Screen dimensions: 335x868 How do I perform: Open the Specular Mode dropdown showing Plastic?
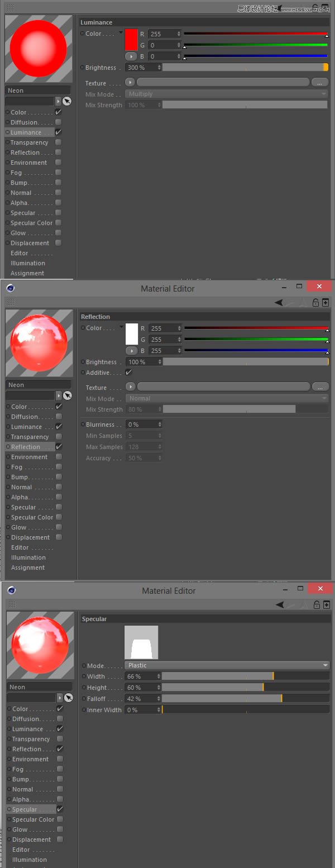[227, 665]
